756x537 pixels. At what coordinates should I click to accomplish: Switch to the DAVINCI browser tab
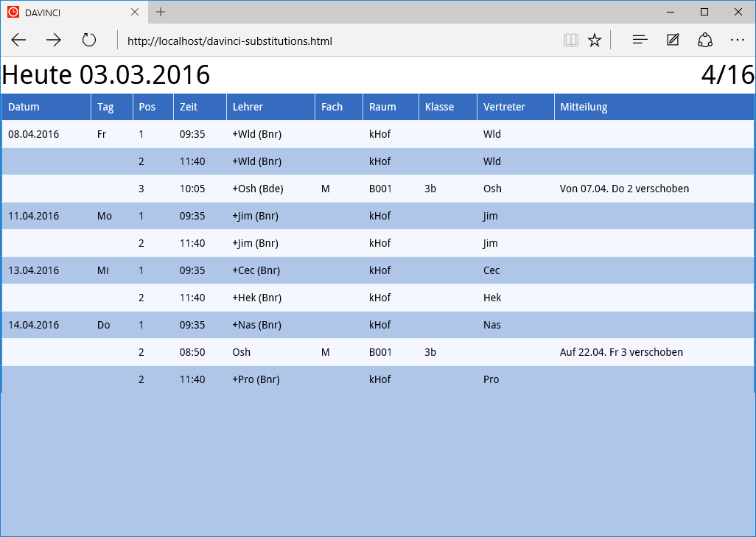pos(66,12)
